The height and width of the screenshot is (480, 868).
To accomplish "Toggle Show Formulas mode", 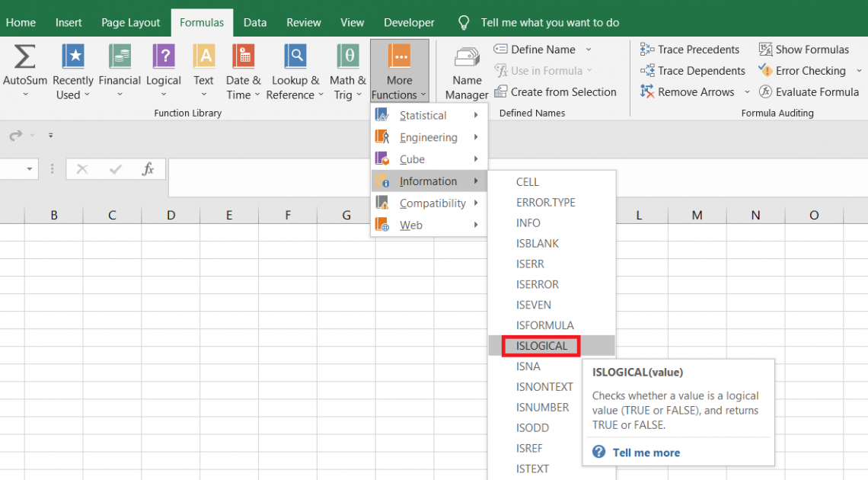I will (x=803, y=50).
